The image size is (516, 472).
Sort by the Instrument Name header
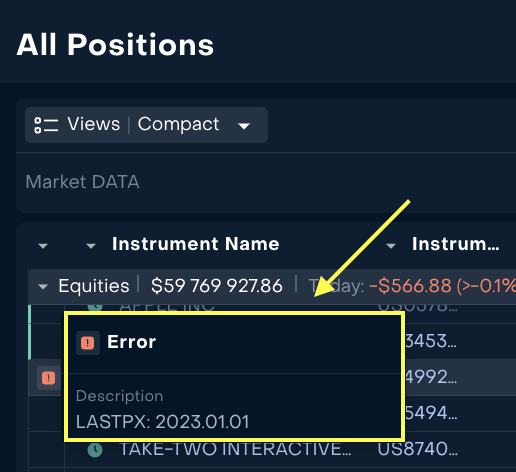click(195, 244)
